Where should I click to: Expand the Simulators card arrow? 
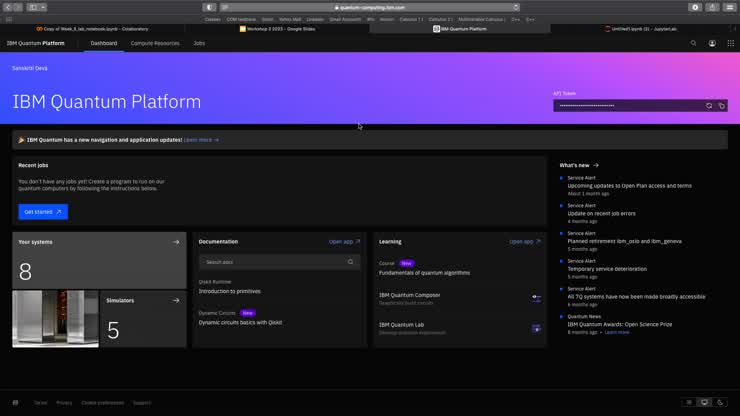[x=176, y=300]
